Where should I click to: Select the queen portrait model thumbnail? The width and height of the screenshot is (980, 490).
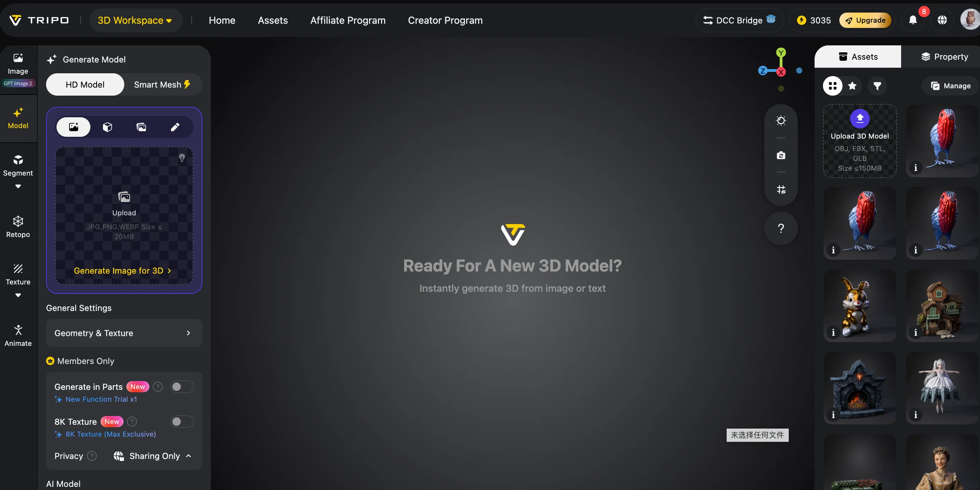pos(942,462)
